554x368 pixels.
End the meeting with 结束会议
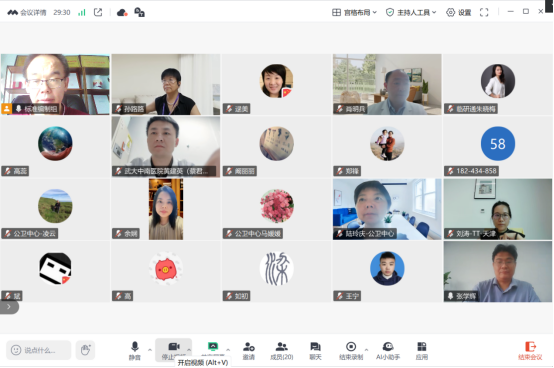(530, 350)
